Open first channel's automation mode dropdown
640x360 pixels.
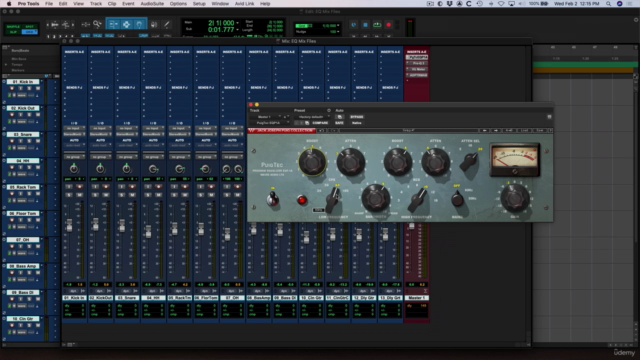click(74, 145)
